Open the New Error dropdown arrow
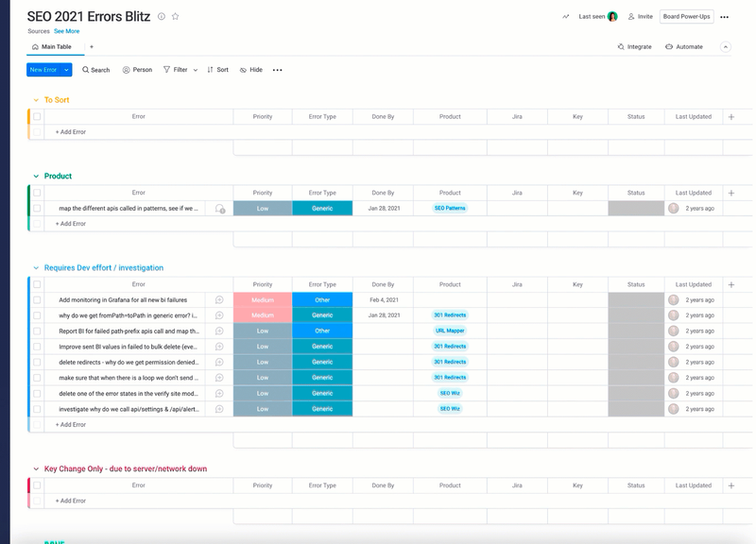Image resolution: width=756 pixels, height=544 pixels. (x=66, y=70)
